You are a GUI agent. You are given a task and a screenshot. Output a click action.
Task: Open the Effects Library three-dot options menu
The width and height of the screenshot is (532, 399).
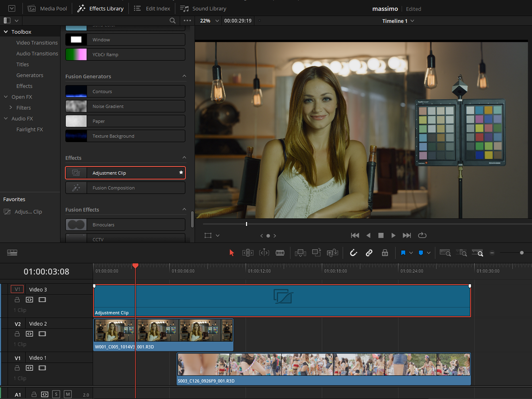pos(187,20)
